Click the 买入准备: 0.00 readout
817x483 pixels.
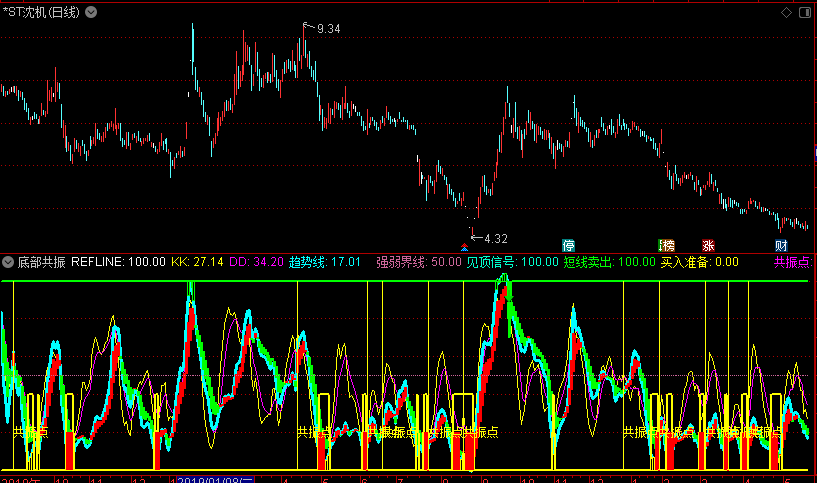pos(700,262)
